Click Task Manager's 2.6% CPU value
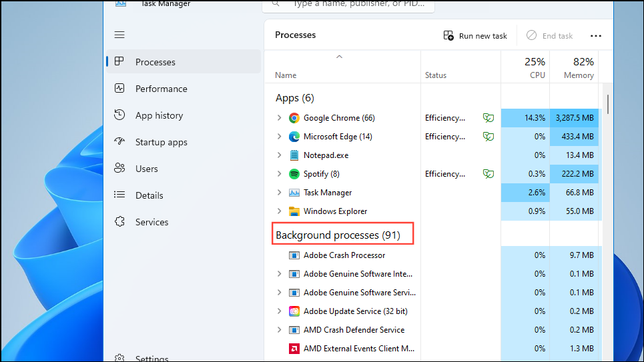Image resolution: width=644 pixels, height=362 pixels. pyautogui.click(x=525, y=193)
